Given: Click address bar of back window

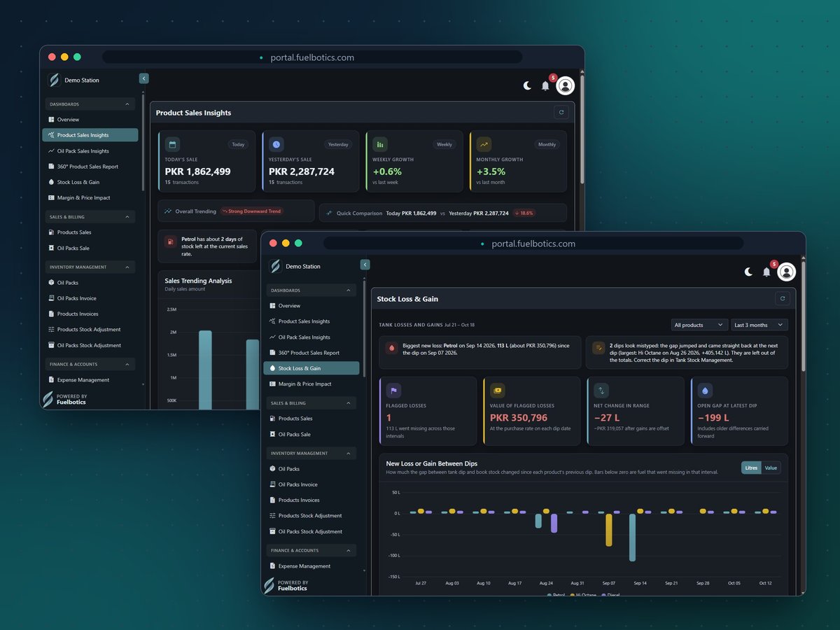Looking at the screenshot, I should [312, 57].
